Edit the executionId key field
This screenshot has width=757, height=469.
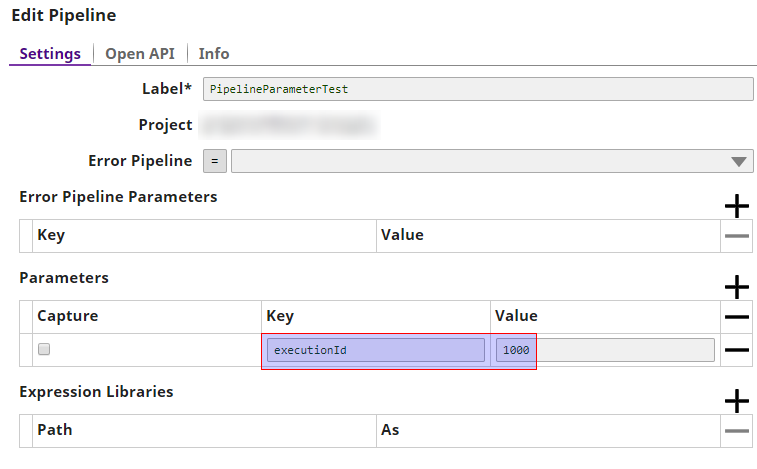375,350
